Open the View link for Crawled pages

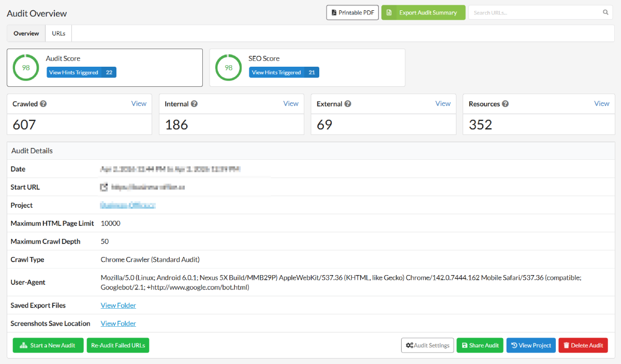139,103
